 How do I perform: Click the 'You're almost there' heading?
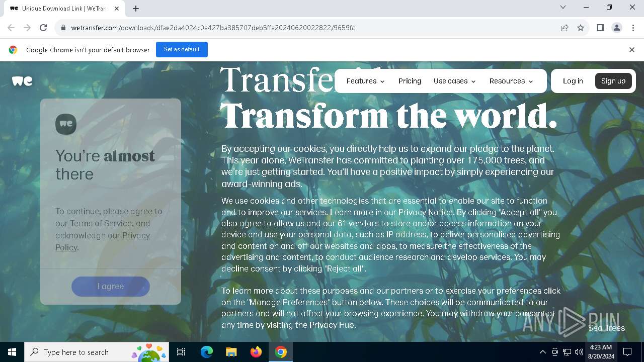105,164
